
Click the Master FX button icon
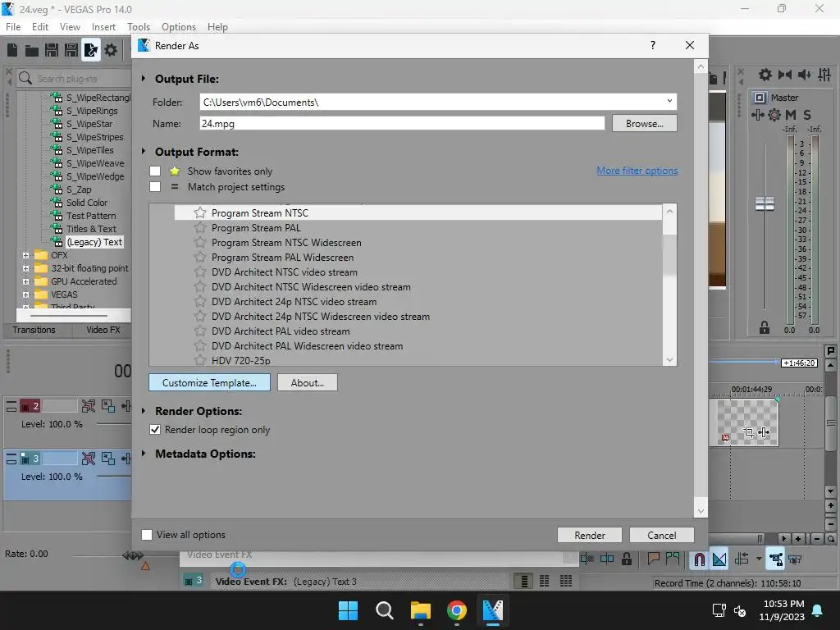coord(758,115)
